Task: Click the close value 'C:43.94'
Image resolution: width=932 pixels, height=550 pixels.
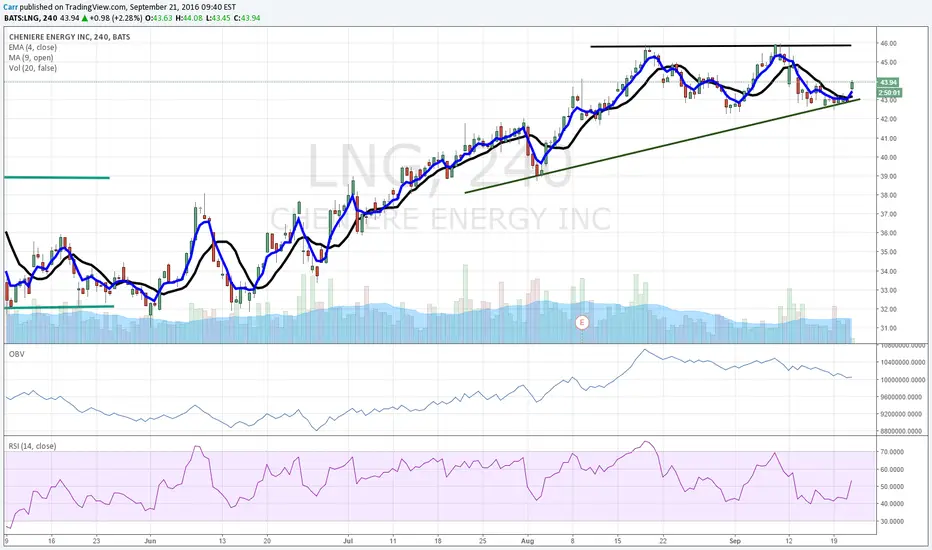Action: [247, 18]
